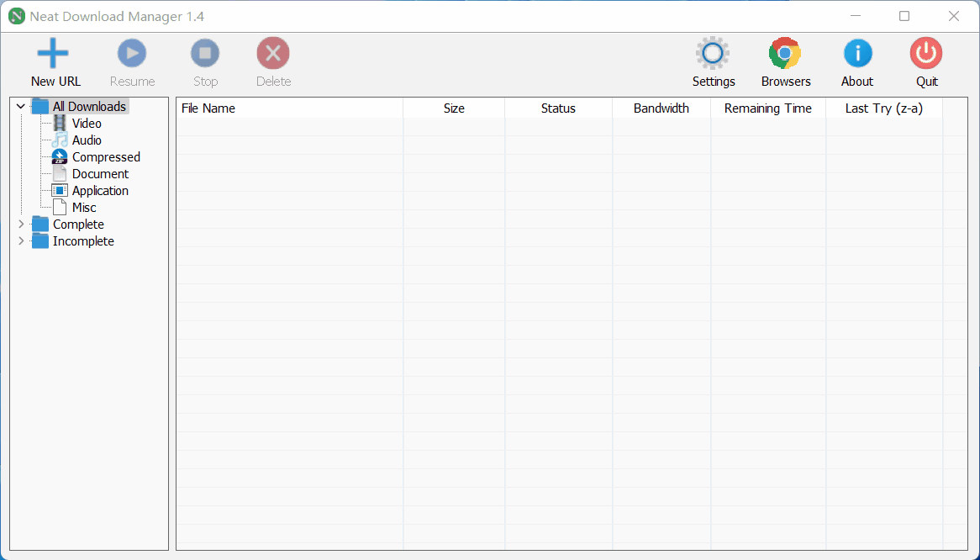Viewport: 980px width, 560px height.
Task: Sort by Status column header
Action: click(558, 108)
